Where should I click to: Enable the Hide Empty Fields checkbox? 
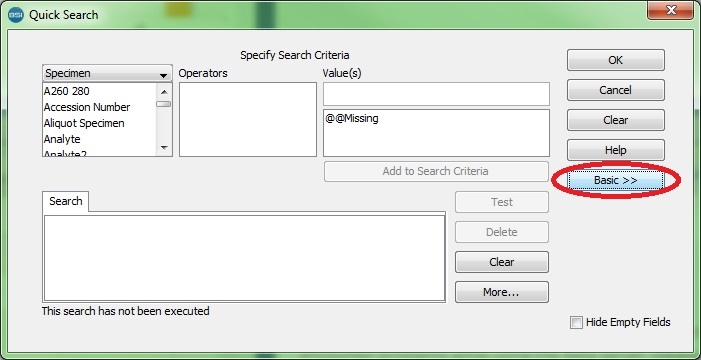pyautogui.click(x=577, y=322)
